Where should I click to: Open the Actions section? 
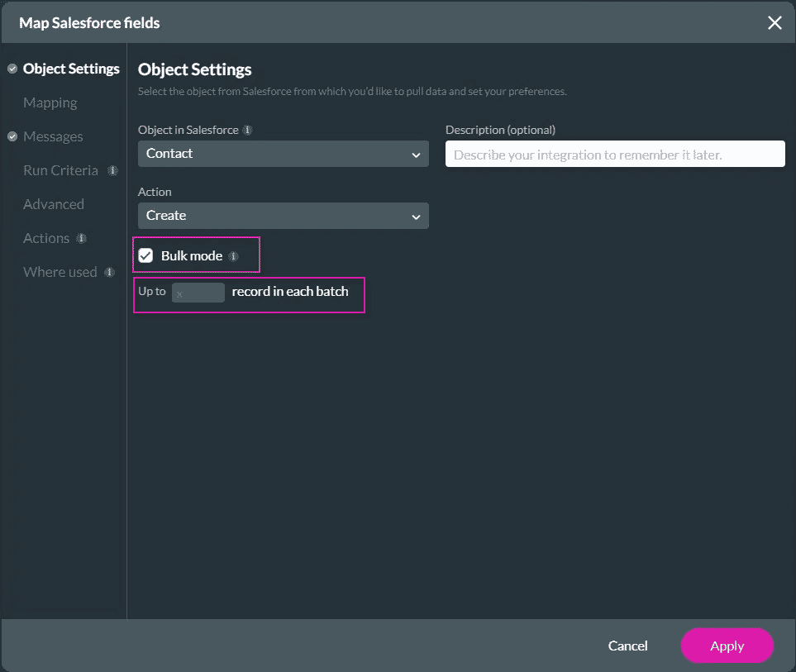click(x=46, y=239)
